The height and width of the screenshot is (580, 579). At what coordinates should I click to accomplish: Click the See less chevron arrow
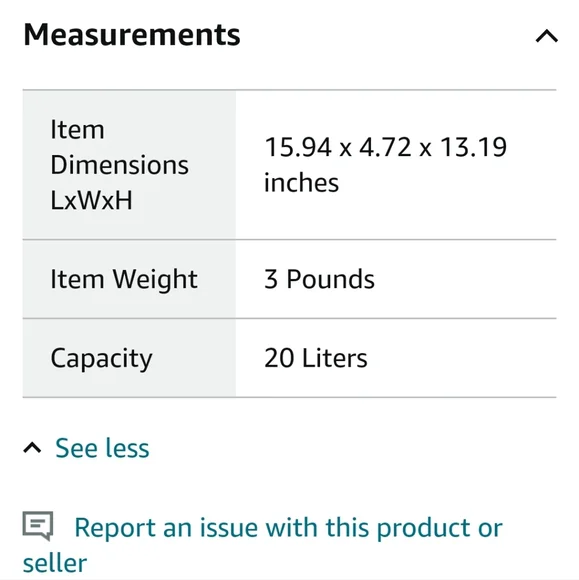click(32, 448)
